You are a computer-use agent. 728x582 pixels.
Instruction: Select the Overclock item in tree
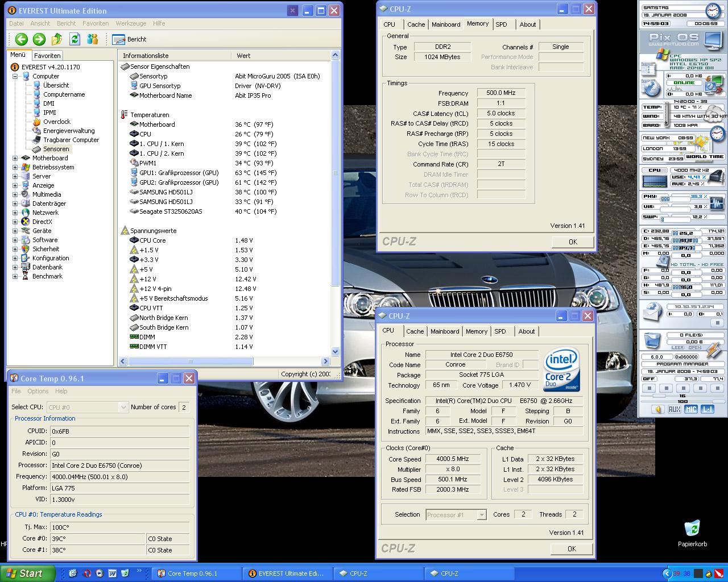[57, 122]
